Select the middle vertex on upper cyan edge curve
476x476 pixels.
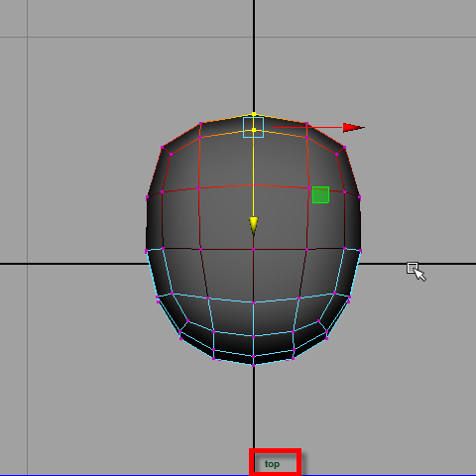[254, 302]
